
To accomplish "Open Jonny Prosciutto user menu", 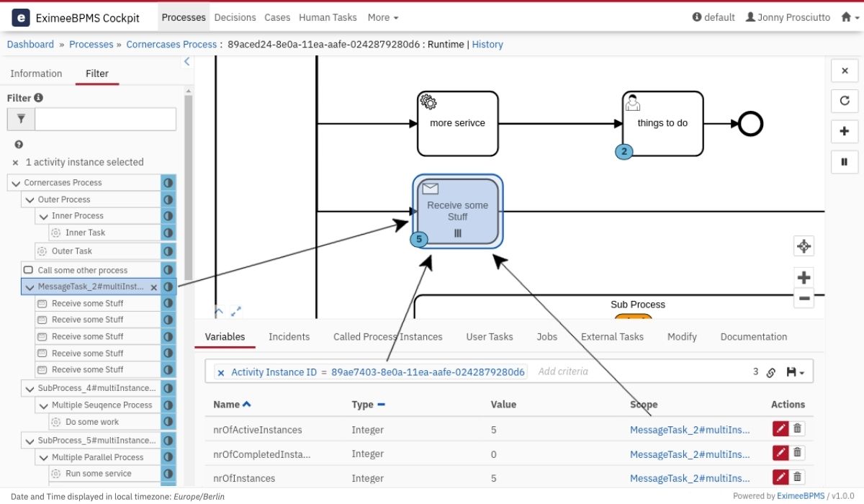I will coord(788,17).
